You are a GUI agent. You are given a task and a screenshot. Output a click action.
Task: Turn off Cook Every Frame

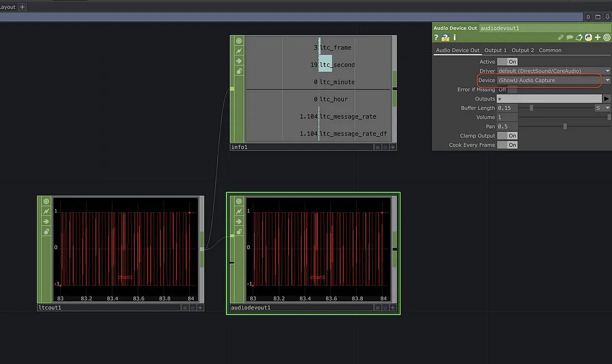point(507,145)
